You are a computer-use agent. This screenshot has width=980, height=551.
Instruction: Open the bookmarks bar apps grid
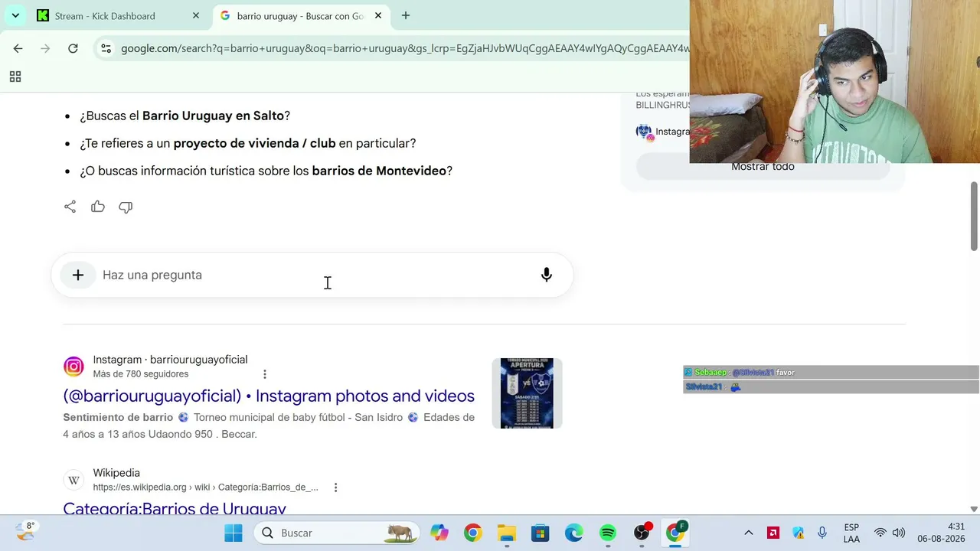pos(15,77)
